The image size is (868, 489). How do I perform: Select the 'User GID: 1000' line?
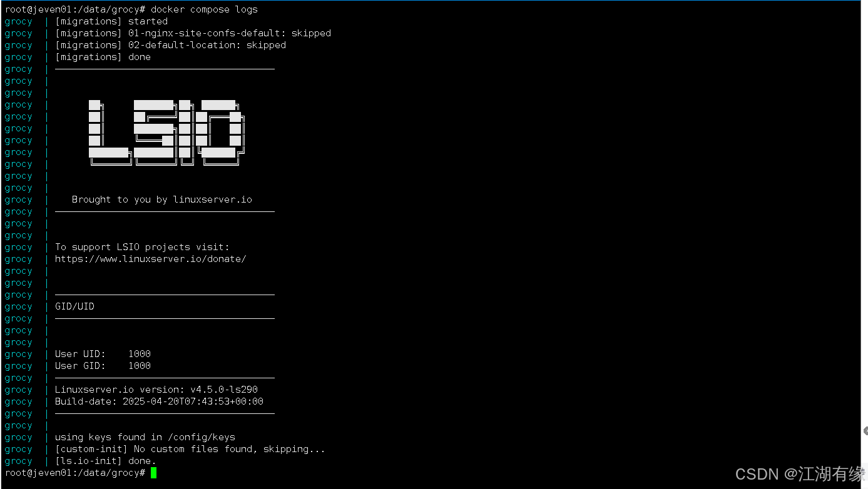[x=103, y=366]
